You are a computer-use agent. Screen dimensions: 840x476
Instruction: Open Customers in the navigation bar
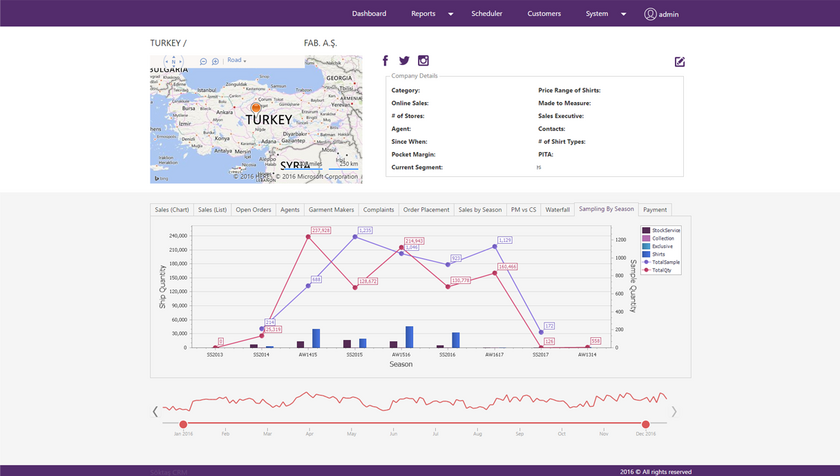tap(544, 14)
